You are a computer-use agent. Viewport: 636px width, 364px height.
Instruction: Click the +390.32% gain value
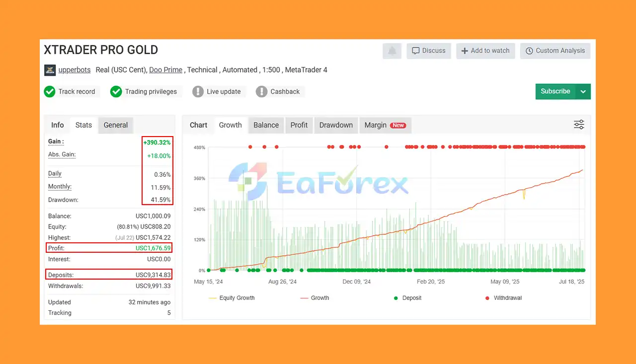pos(157,143)
